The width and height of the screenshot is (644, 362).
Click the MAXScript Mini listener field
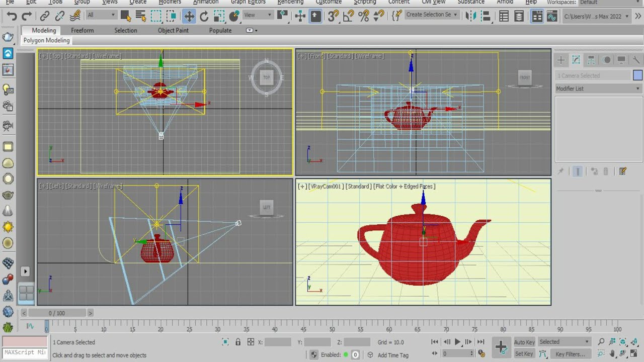[x=25, y=352]
